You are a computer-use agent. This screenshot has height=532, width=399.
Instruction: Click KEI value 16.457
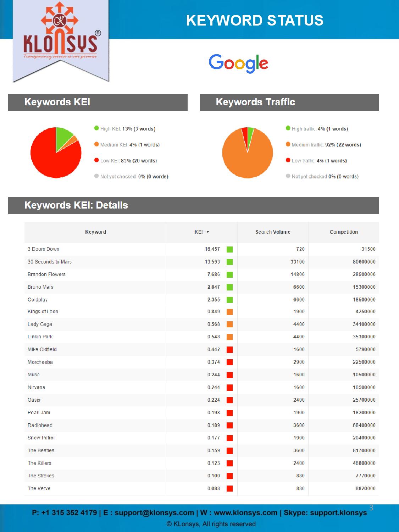[x=212, y=249]
